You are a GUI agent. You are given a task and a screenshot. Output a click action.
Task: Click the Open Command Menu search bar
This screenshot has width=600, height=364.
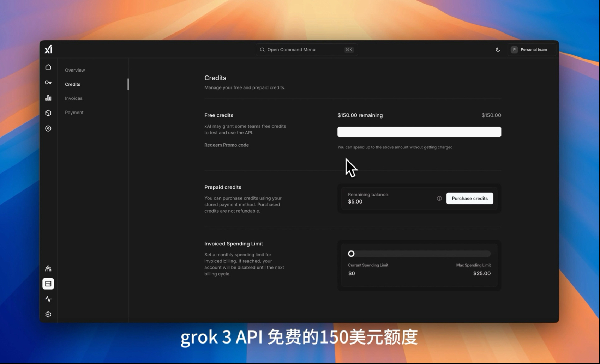point(306,49)
